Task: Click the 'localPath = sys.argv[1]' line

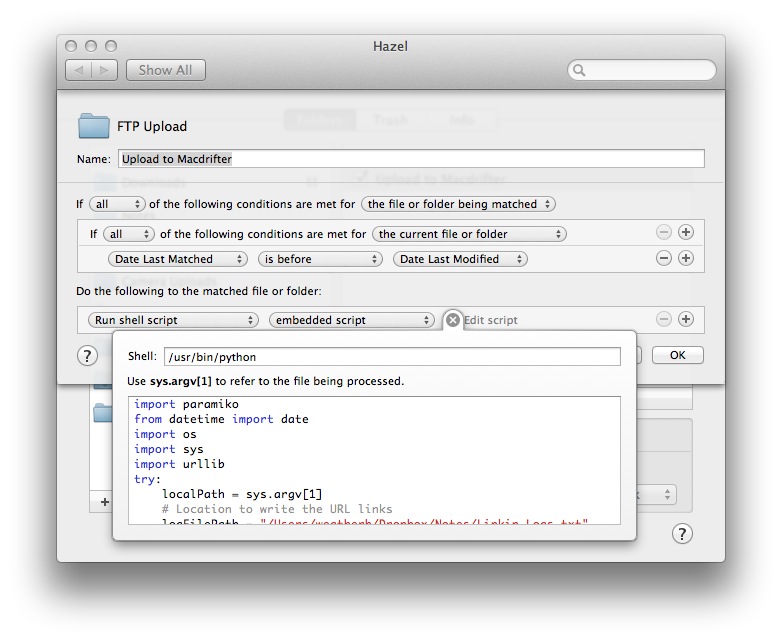Action: (x=242, y=494)
